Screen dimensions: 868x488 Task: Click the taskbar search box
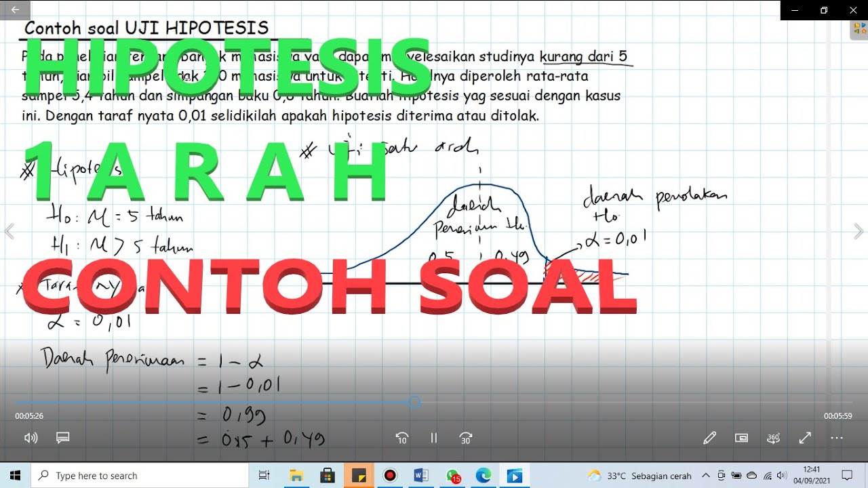pyautogui.click(x=141, y=476)
